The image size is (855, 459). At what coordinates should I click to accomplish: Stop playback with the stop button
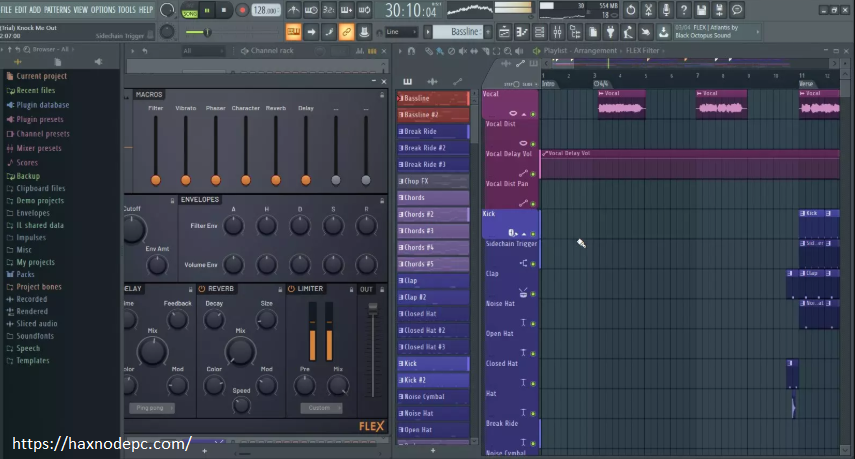(224, 10)
